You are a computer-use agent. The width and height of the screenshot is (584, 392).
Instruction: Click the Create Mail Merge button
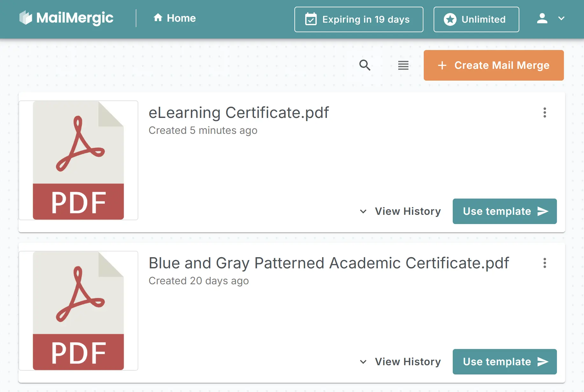click(494, 65)
